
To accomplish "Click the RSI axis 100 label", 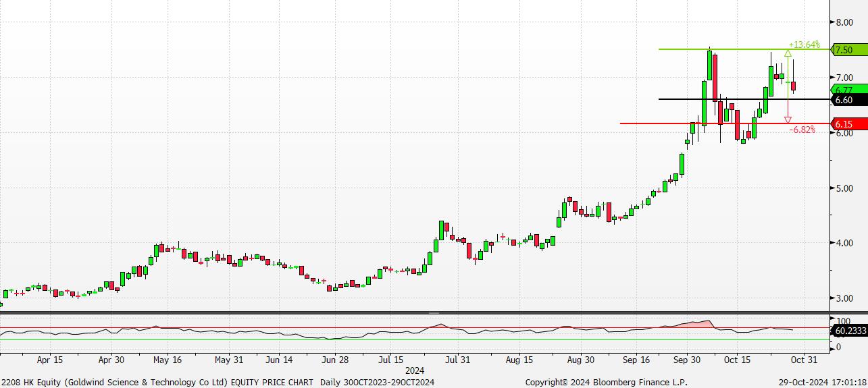I will (842, 321).
